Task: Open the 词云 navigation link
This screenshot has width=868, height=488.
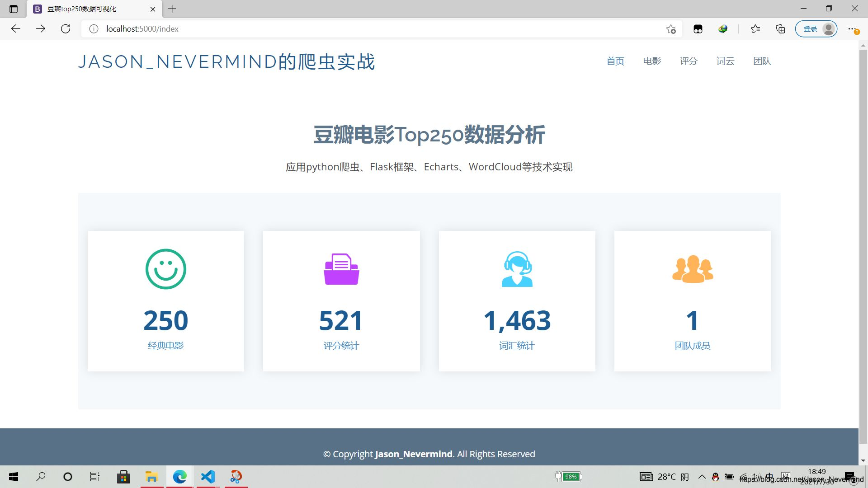Action: point(725,61)
